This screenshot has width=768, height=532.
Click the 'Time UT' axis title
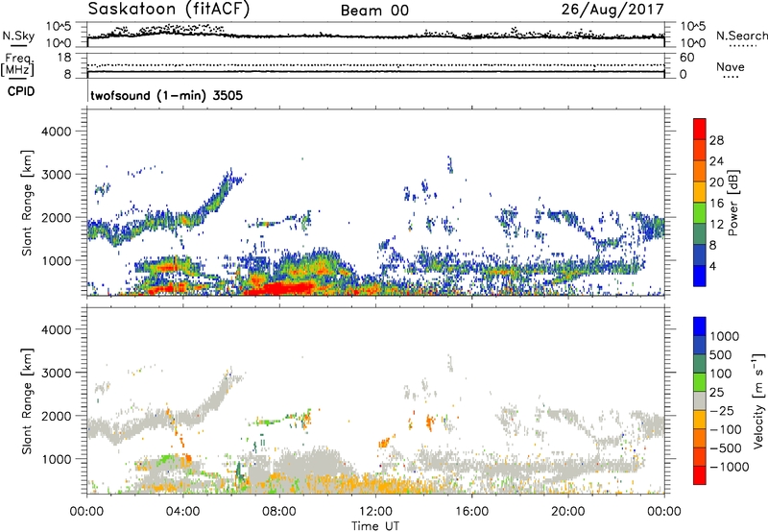(x=375, y=526)
